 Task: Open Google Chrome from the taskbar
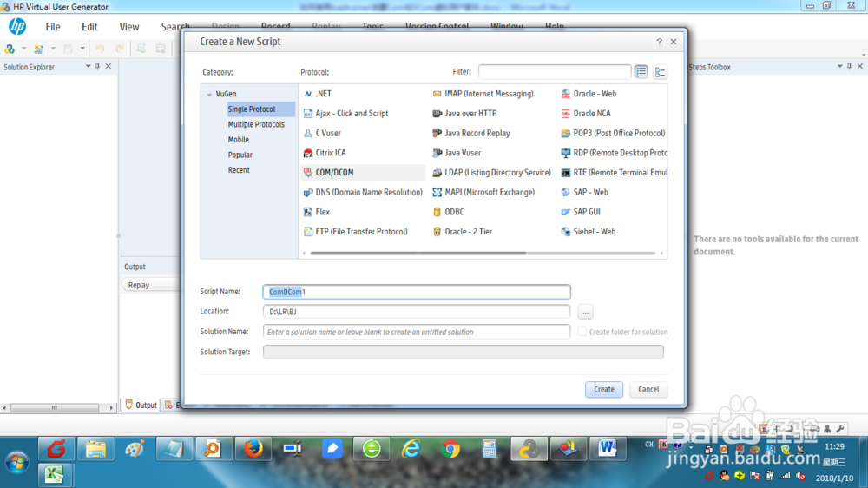[x=450, y=449]
